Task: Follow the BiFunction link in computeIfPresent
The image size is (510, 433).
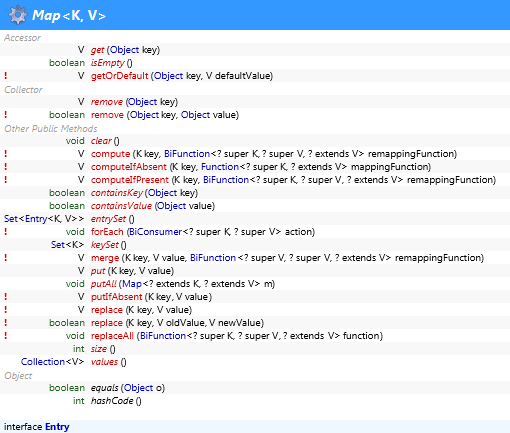Action: (226, 180)
